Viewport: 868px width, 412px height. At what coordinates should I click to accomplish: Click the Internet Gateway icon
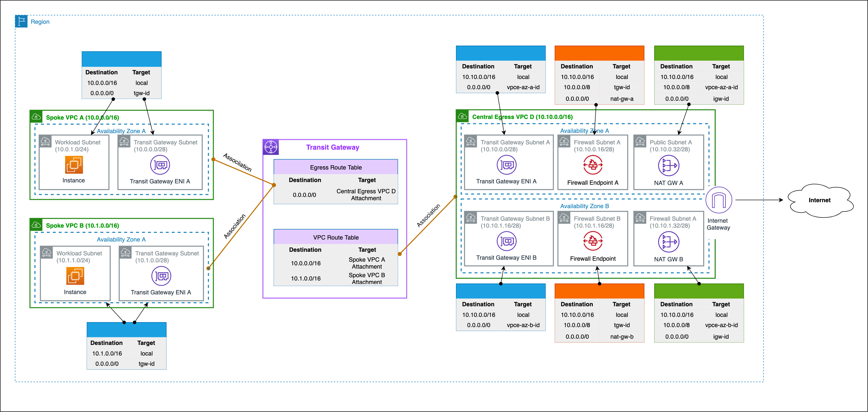(x=718, y=200)
